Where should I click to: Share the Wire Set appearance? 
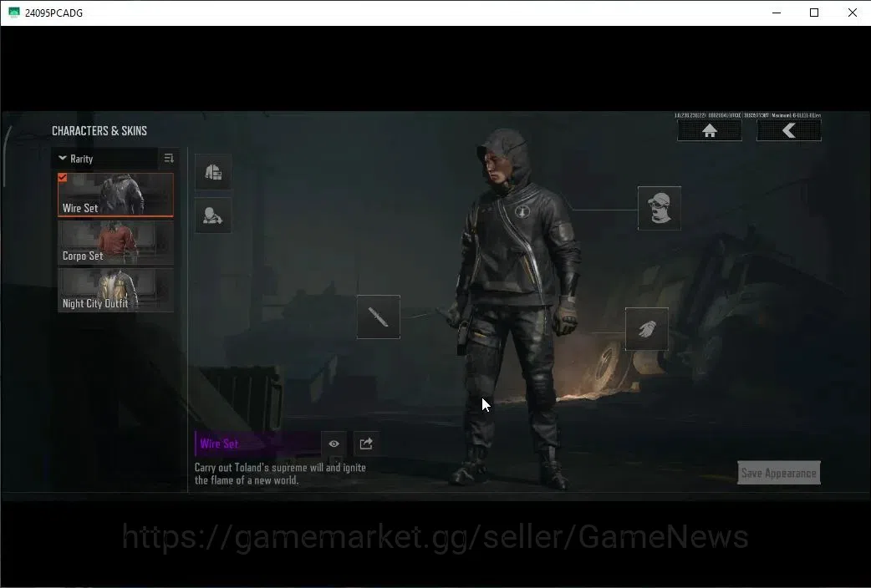pyautogui.click(x=366, y=444)
